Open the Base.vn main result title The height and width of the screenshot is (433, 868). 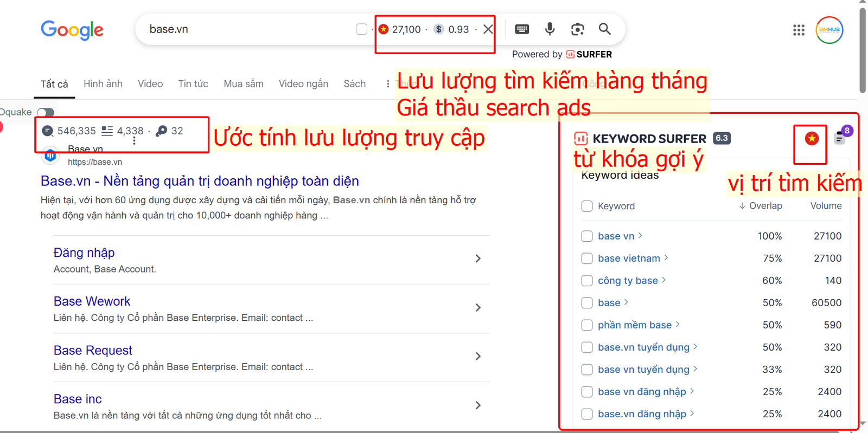tap(200, 181)
